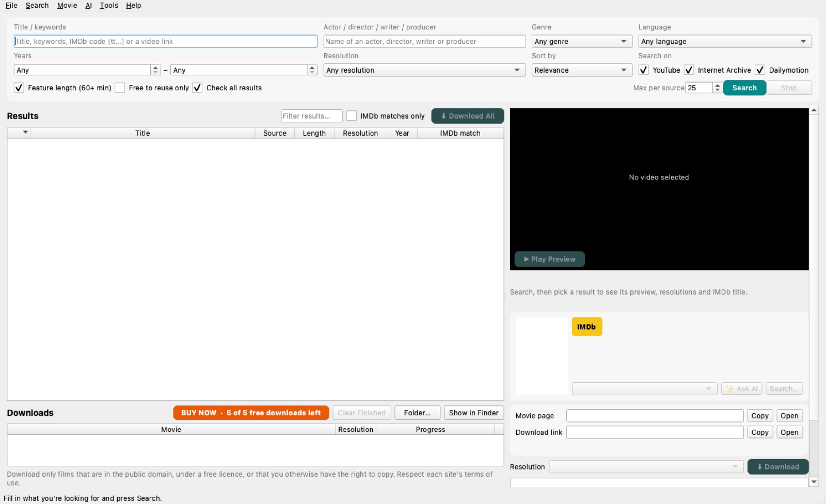
Task: Click the right panel scroll down arrow
Action: point(814,482)
